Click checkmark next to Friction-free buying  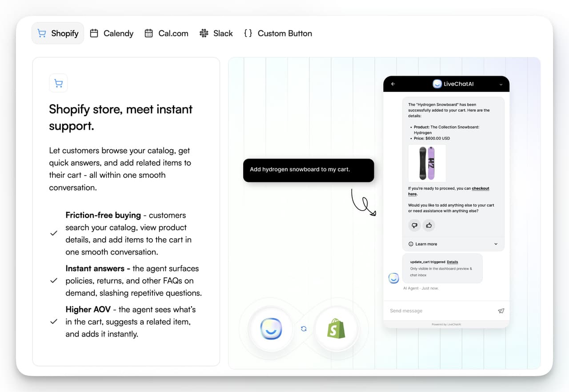click(54, 233)
